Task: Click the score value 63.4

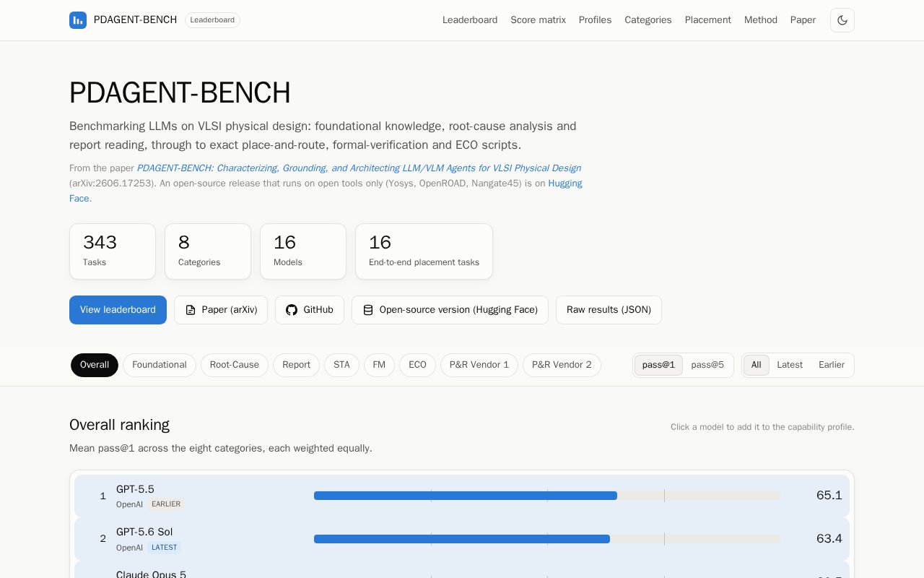Action: point(829,539)
